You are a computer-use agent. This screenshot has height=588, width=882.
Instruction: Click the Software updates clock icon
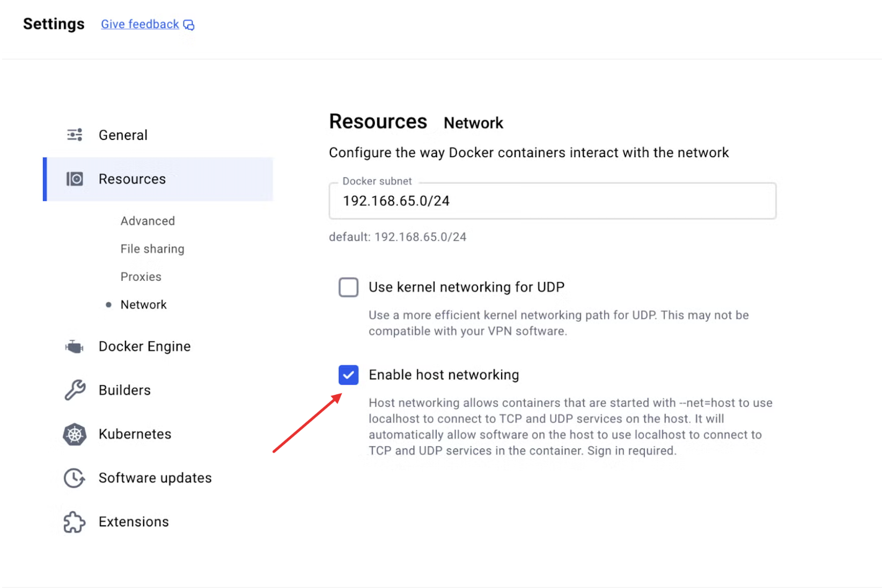point(75,478)
